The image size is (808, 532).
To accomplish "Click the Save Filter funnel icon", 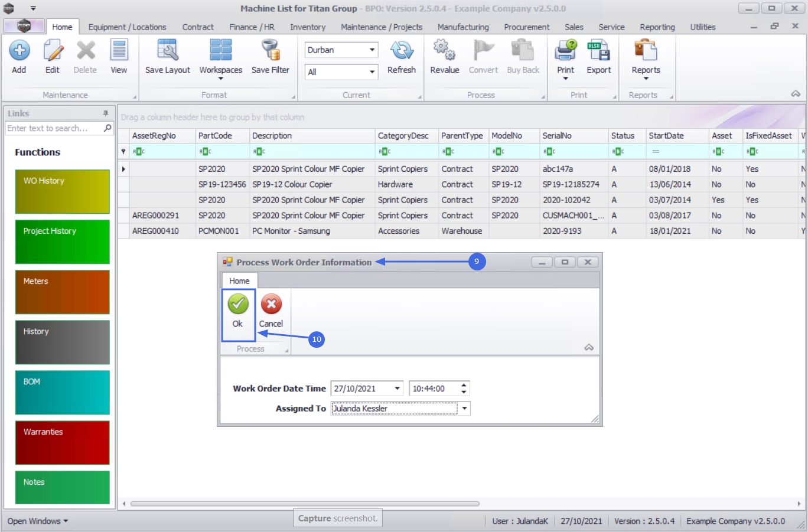I will 271,51.
